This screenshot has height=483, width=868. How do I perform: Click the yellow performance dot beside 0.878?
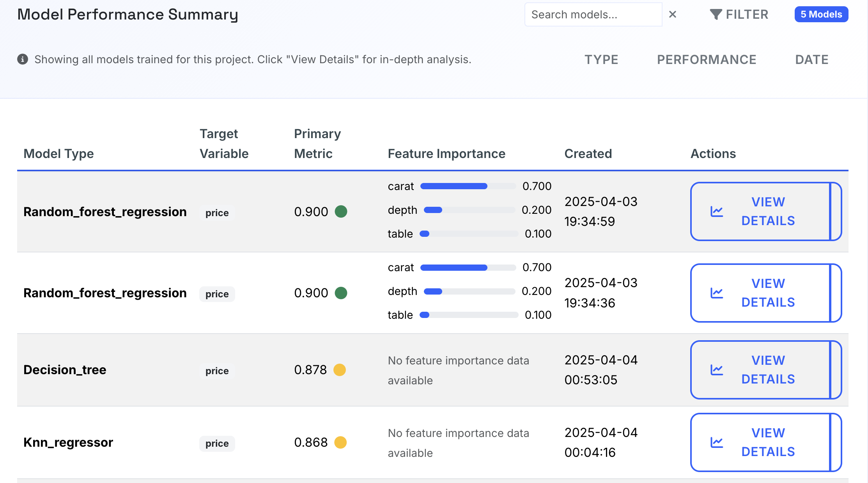click(x=340, y=369)
